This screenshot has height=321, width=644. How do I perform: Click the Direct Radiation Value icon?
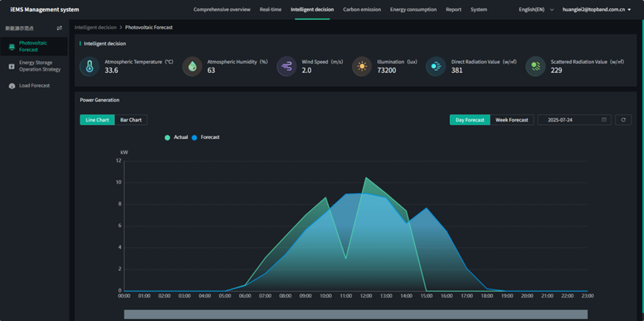[436, 66]
